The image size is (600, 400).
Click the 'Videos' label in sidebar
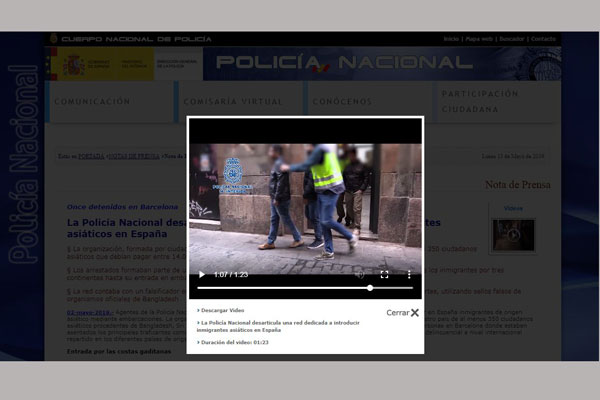point(513,209)
